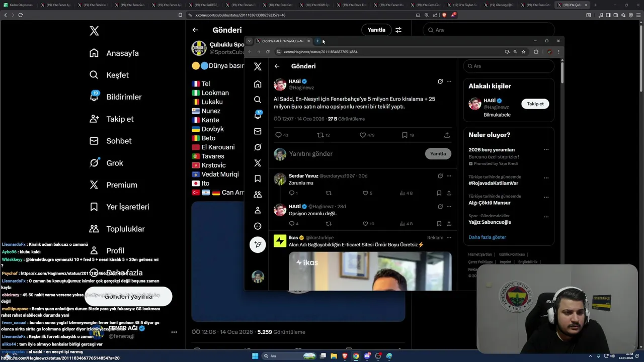Toggle Brave Shields icon in background address bar
Viewport: 644px width, 362px height.
tap(444, 15)
